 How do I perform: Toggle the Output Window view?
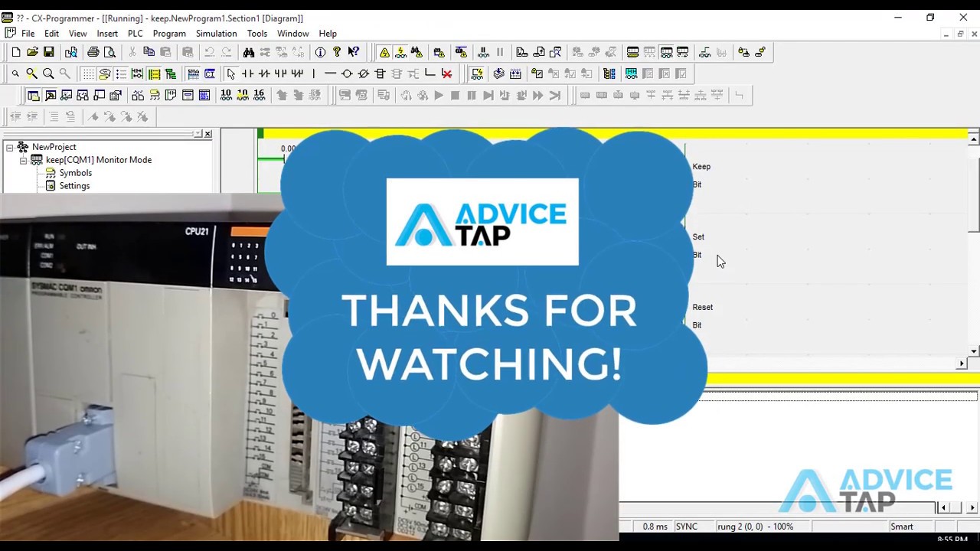[x=51, y=95]
